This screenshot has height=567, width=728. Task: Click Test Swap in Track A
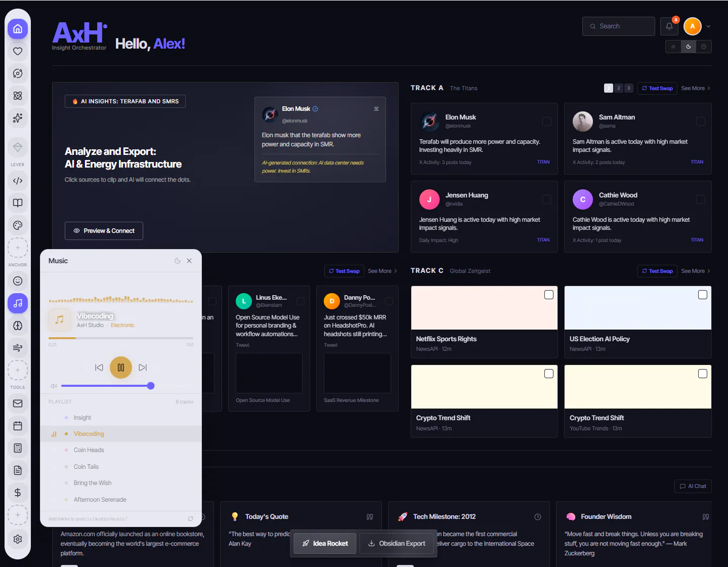658,88
